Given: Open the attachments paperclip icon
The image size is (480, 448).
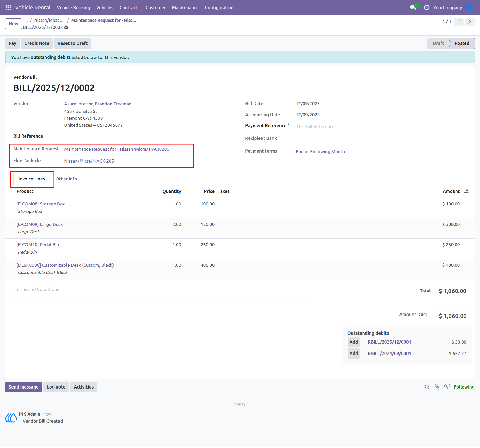Looking at the screenshot, I should (437, 387).
